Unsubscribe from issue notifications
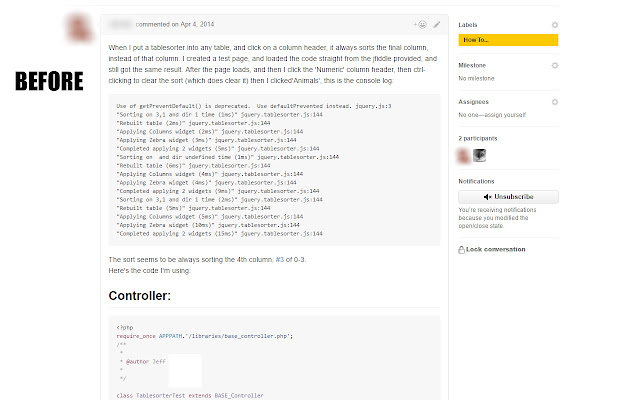640x400 pixels. [508, 197]
